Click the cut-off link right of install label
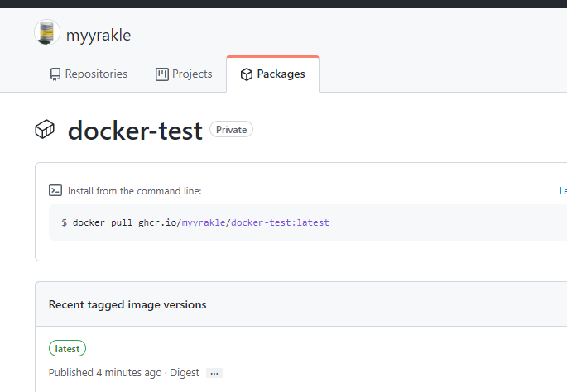The image size is (567, 392). (563, 191)
